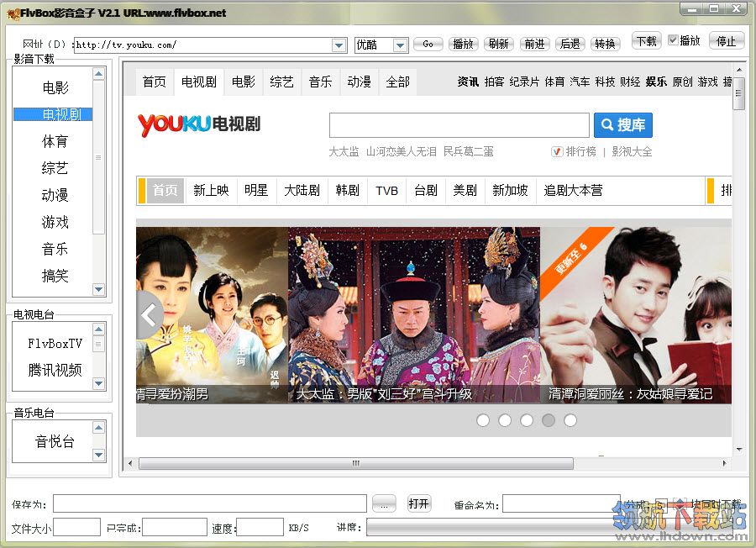Click the YOUKU logo
This screenshot has width=756, height=548.
pos(175,124)
